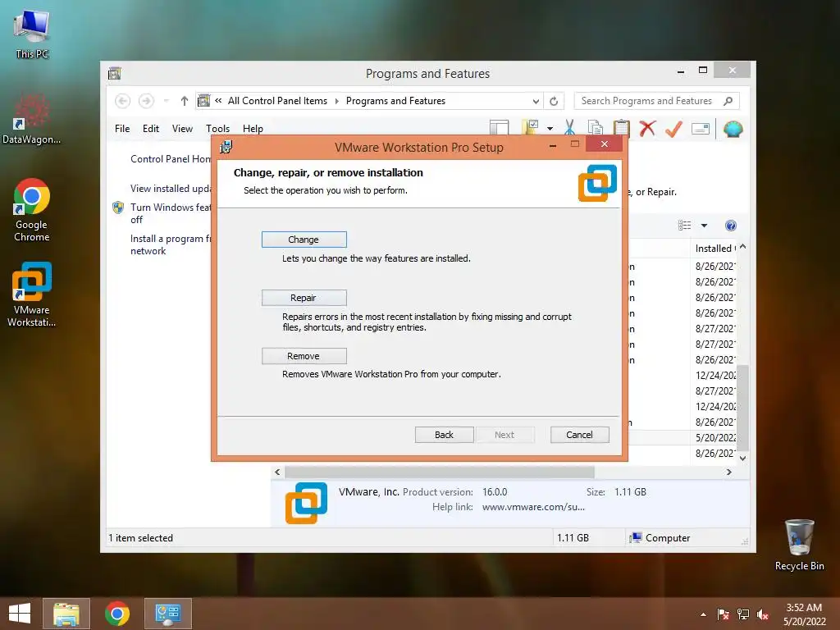Screen dimensions: 840x630
Task: Click the red X Delete toolbar icon
Action: point(647,129)
